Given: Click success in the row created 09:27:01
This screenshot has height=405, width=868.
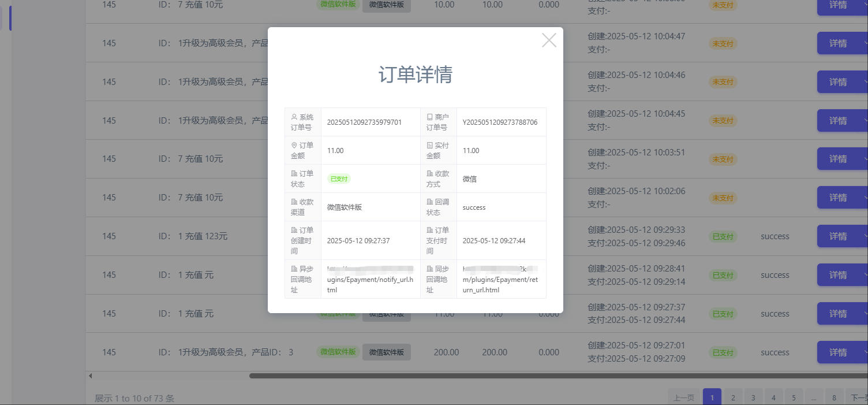Looking at the screenshot, I should click(x=775, y=352).
